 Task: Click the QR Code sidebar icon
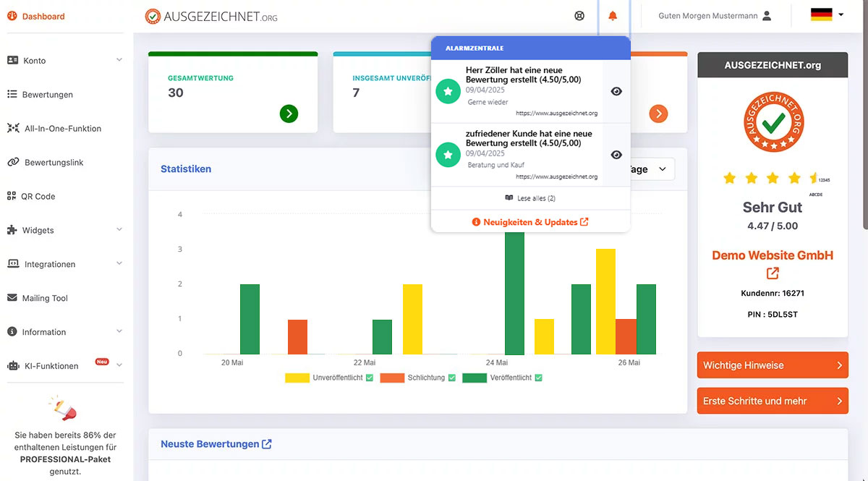point(12,196)
